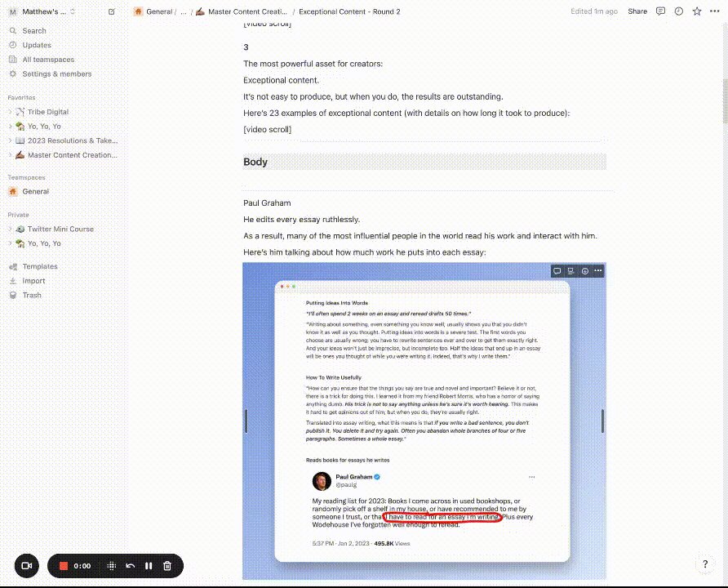
Task: Click Exceptional Content - Round 2 breadcrumb
Action: (349, 11)
